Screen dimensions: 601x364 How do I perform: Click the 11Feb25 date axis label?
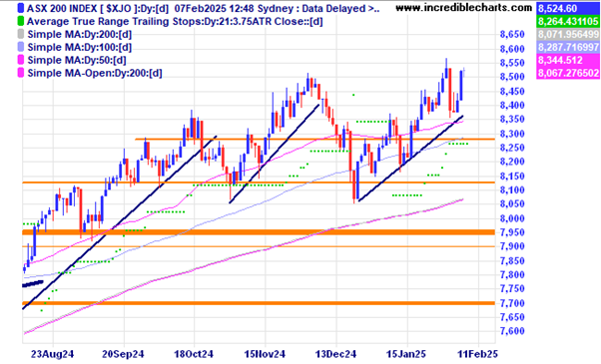[477, 354]
